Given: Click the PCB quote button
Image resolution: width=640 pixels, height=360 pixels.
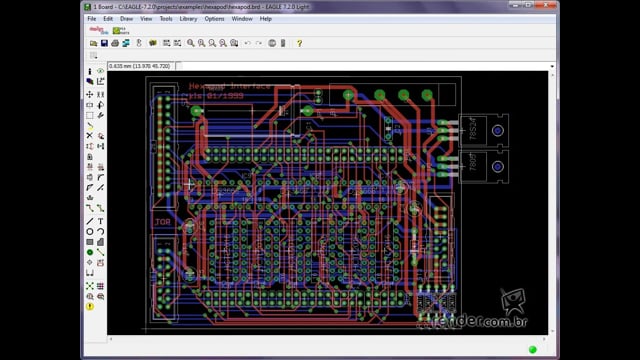Looking at the screenshot, I should coord(121,31).
